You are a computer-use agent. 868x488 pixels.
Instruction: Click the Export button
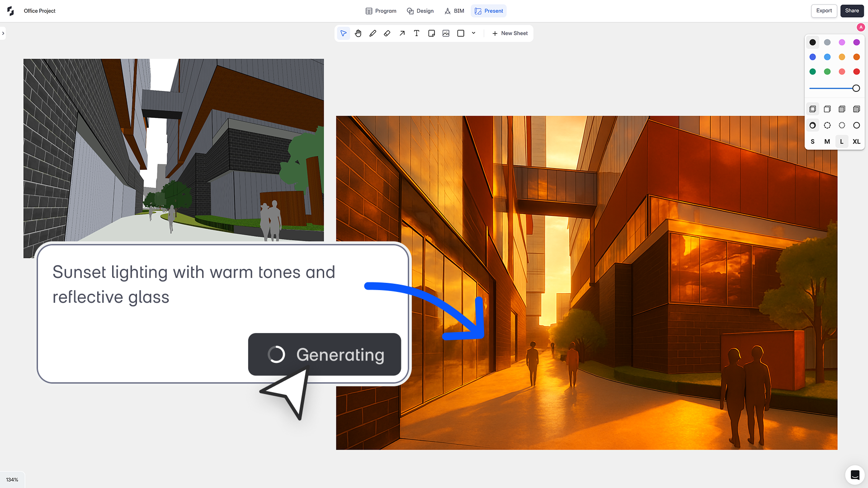[x=824, y=11]
